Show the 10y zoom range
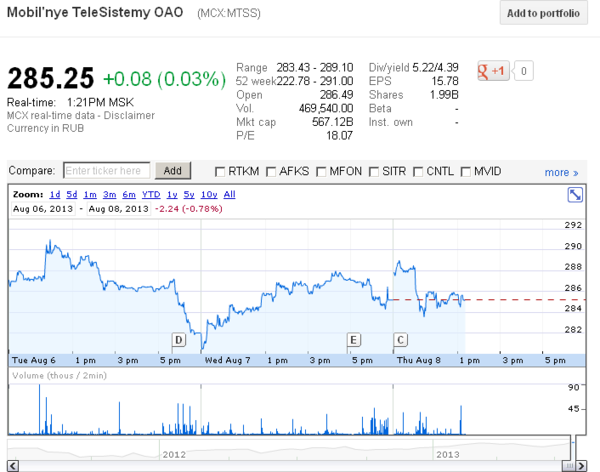Image resolution: width=600 pixels, height=472 pixels. (209, 194)
